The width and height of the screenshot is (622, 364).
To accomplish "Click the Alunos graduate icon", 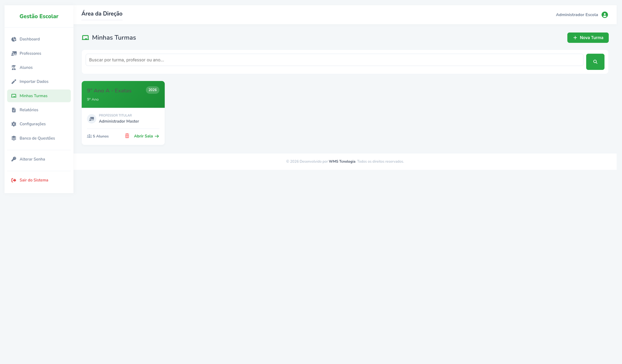I will (14, 68).
